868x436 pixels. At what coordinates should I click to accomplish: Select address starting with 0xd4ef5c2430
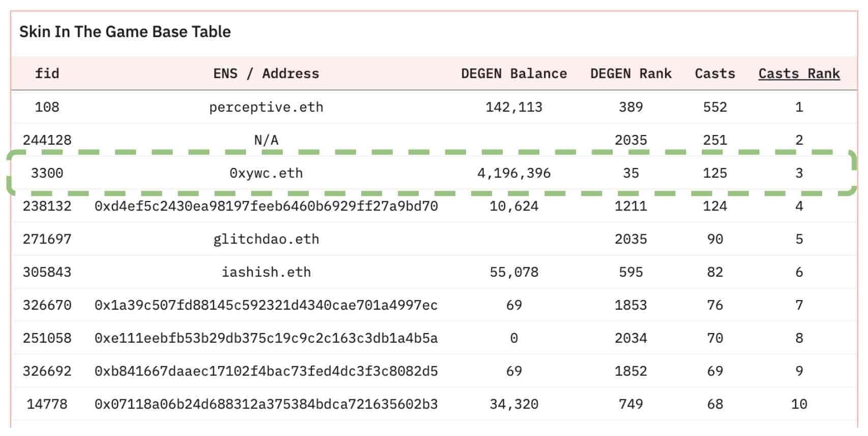pos(266,206)
